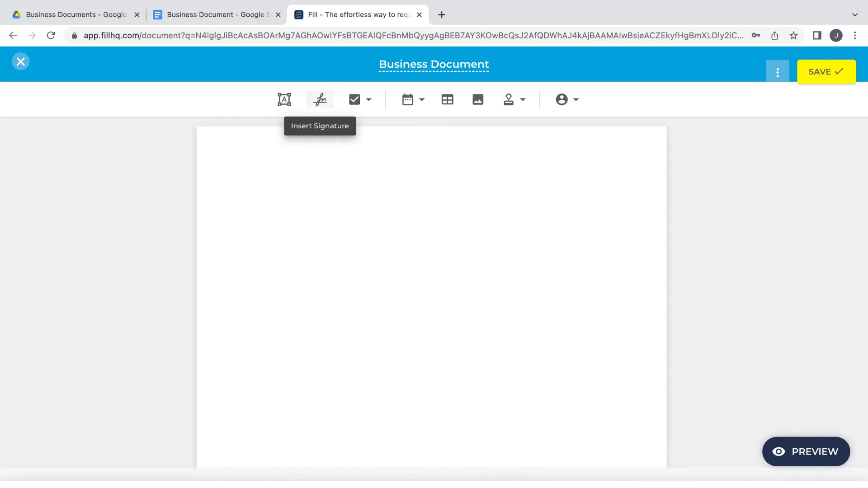
Task: Expand the checkbox options dropdown arrow
Action: pos(369,99)
